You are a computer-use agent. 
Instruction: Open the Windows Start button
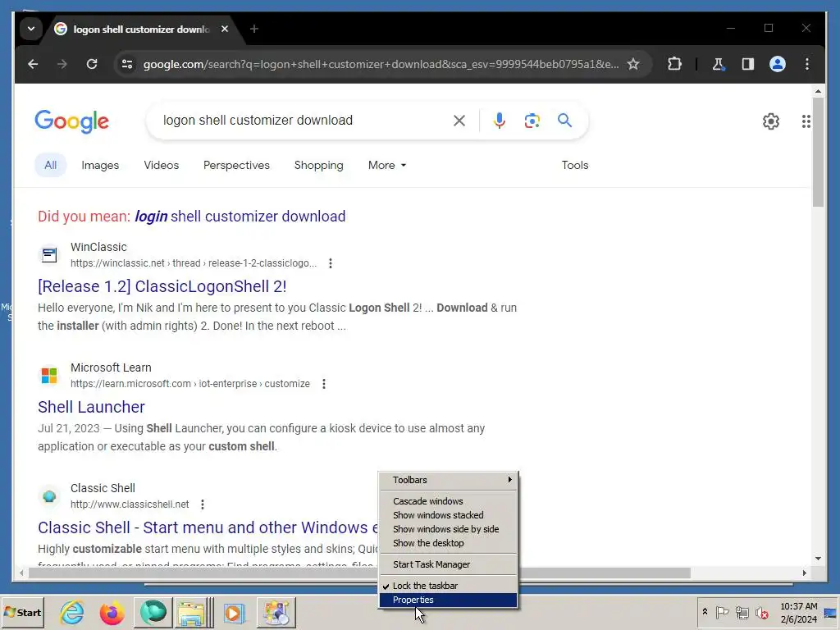[x=22, y=612]
